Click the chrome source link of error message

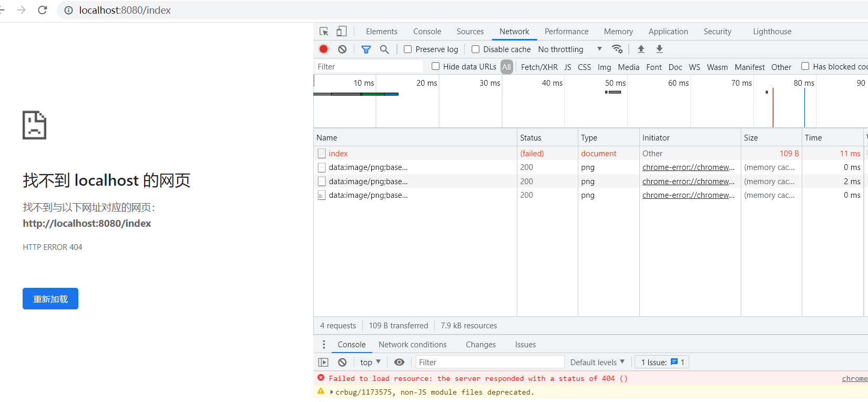[x=855, y=378]
